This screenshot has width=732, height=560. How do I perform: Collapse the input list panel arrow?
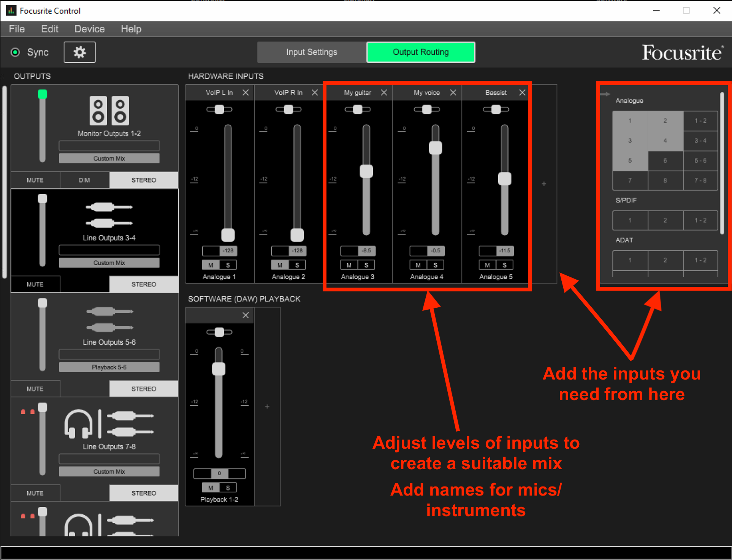(605, 94)
